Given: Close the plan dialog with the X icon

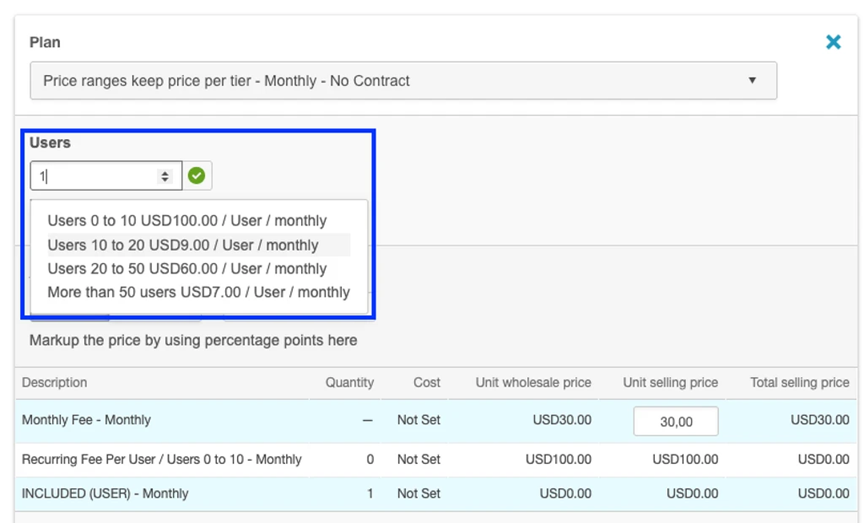Looking at the screenshot, I should coord(833,42).
